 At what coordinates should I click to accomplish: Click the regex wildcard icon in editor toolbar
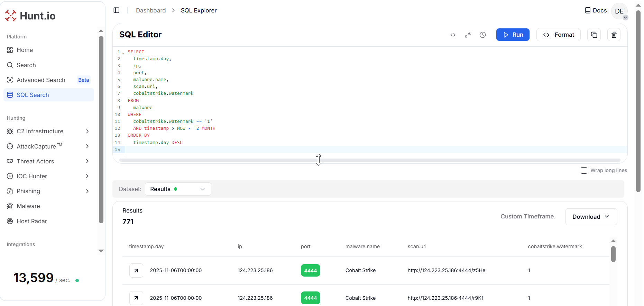468,35
